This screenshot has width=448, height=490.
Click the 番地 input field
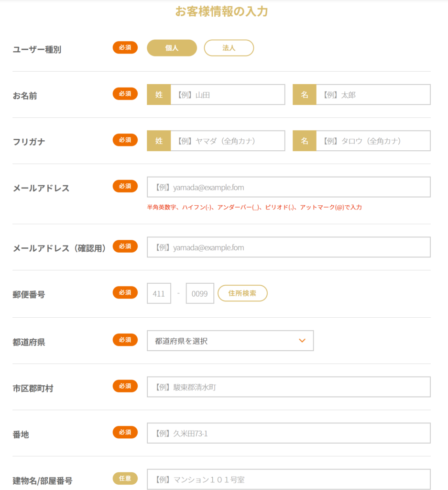pos(289,433)
